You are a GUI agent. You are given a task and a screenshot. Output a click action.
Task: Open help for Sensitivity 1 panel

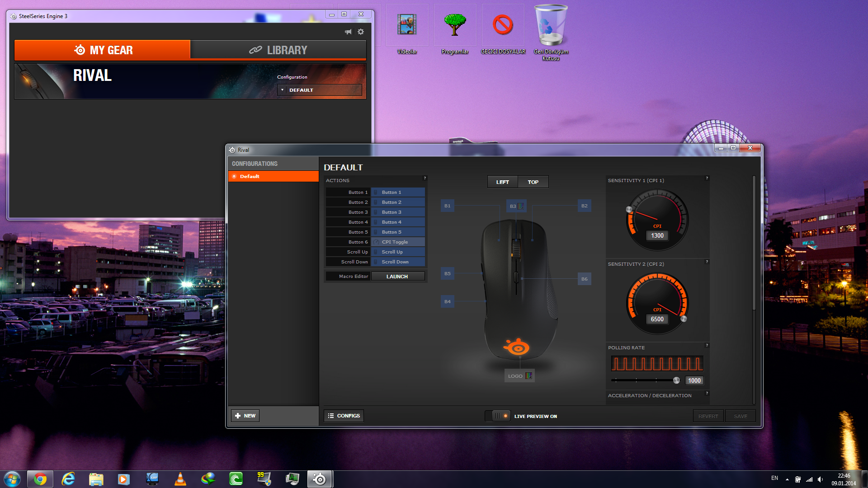click(x=707, y=178)
